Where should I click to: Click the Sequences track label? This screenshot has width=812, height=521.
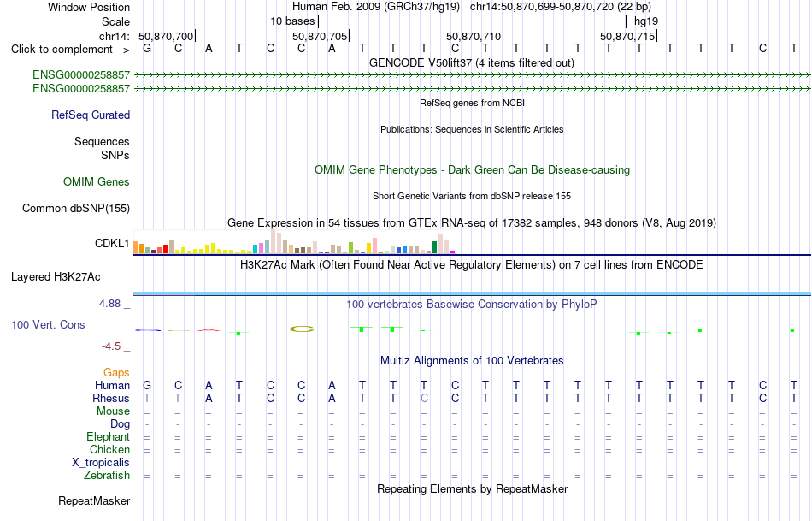tap(102, 141)
